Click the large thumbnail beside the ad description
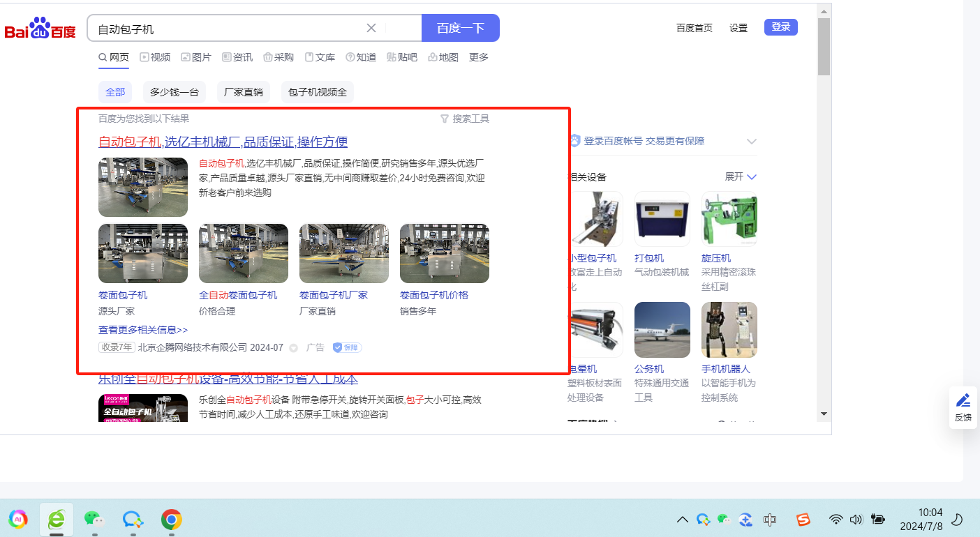 click(143, 187)
